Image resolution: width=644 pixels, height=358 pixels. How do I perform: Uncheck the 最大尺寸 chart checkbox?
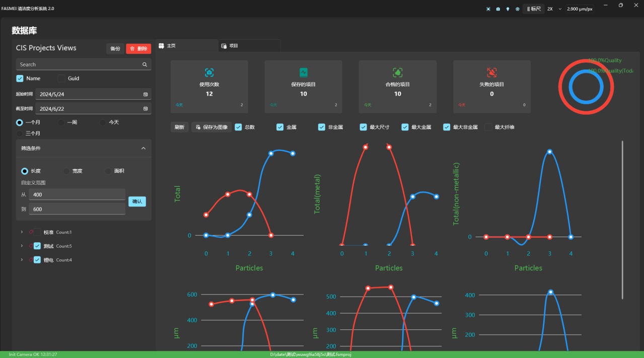[x=363, y=127]
